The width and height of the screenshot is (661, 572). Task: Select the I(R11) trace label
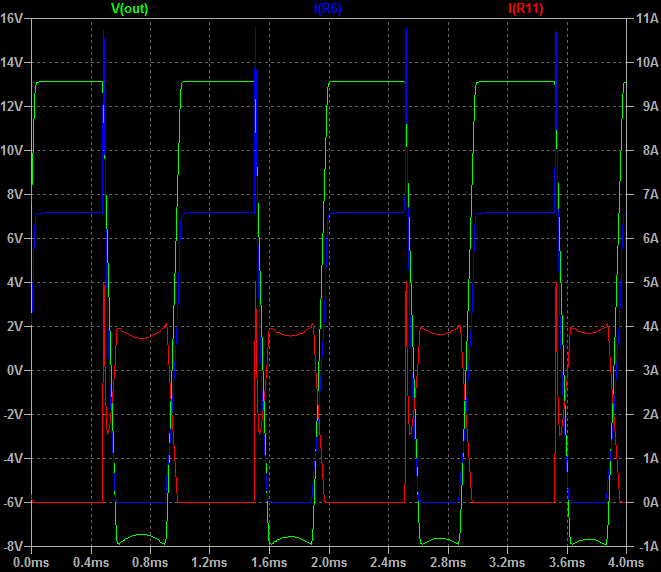pos(526,8)
